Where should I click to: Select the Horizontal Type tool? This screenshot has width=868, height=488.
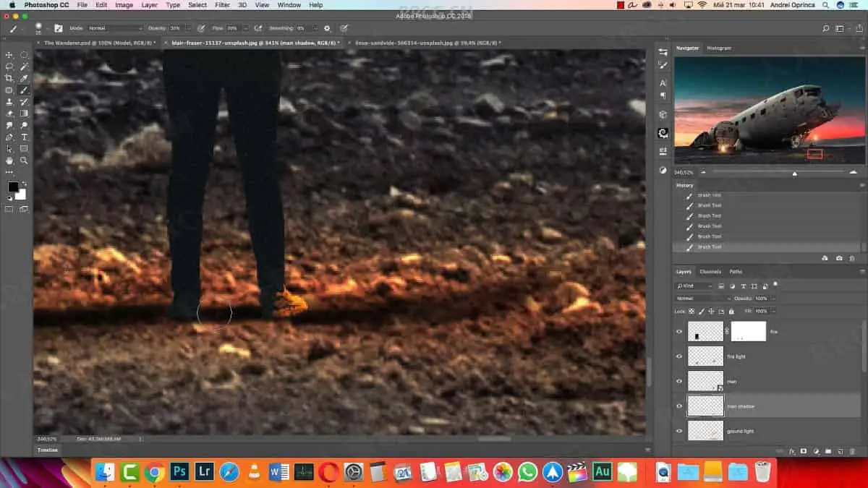(x=24, y=137)
